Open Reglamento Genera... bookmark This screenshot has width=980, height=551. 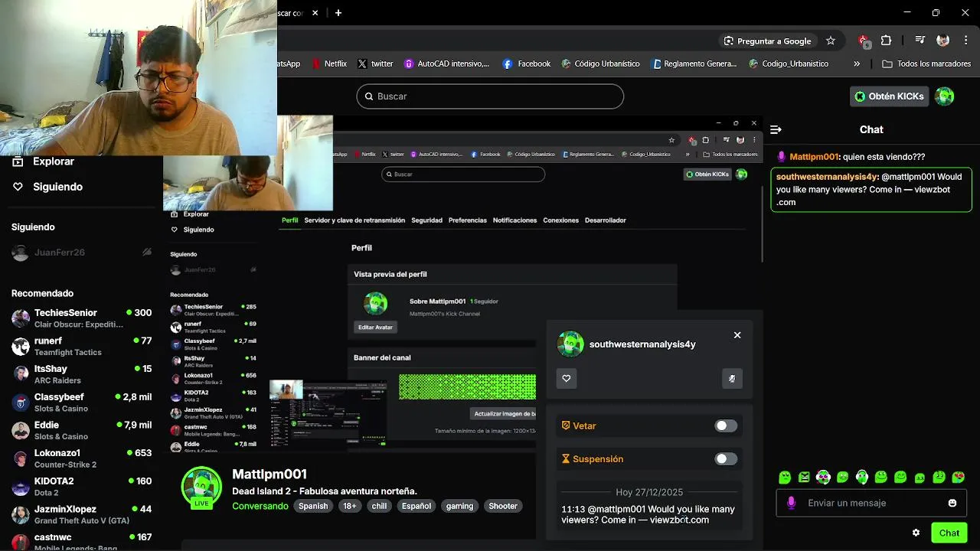click(694, 64)
